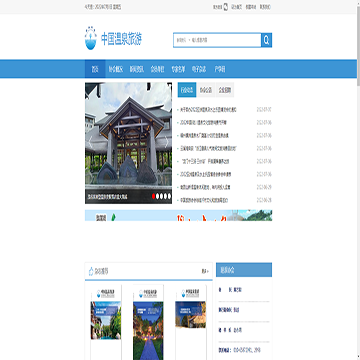Click first top-bar link right of phone icon
The width and height of the screenshot is (360, 360).
(x=237, y=7)
